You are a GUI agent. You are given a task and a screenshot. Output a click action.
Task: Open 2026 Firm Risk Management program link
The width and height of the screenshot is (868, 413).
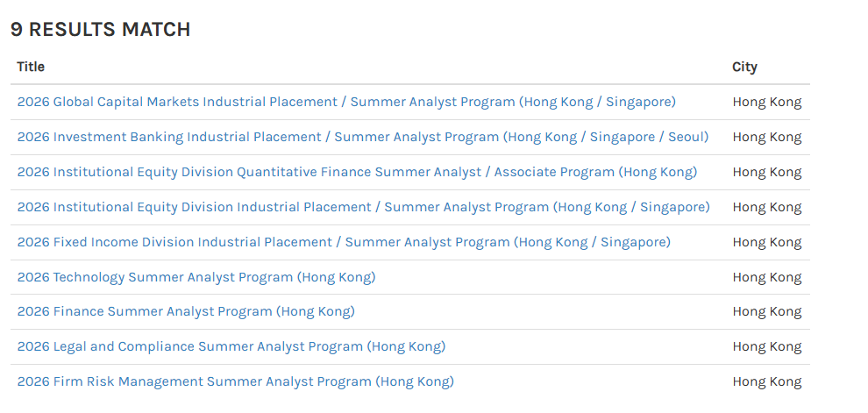[x=235, y=381]
